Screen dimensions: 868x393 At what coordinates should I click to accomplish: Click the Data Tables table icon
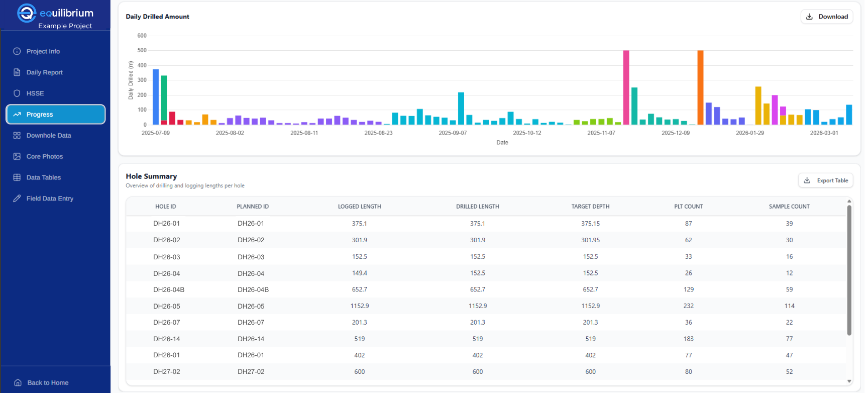pyautogui.click(x=17, y=177)
